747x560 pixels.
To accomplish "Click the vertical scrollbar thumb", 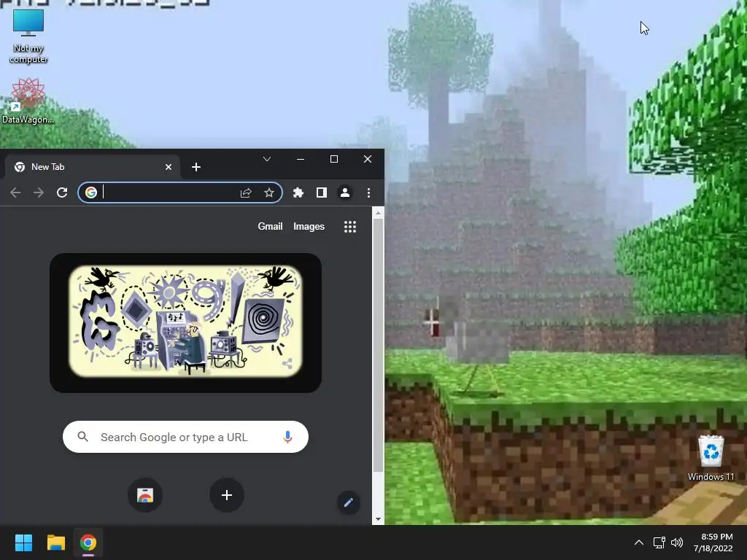I will point(379,345).
